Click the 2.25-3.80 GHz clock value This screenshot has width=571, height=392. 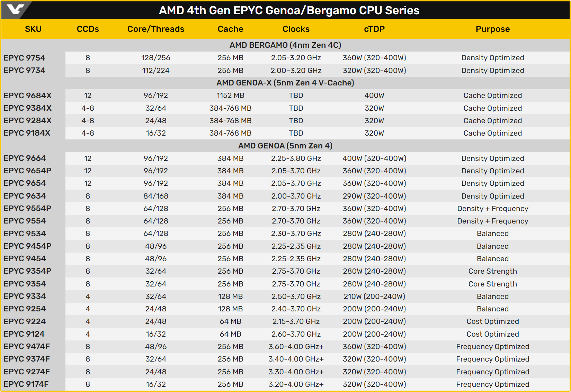point(296,158)
